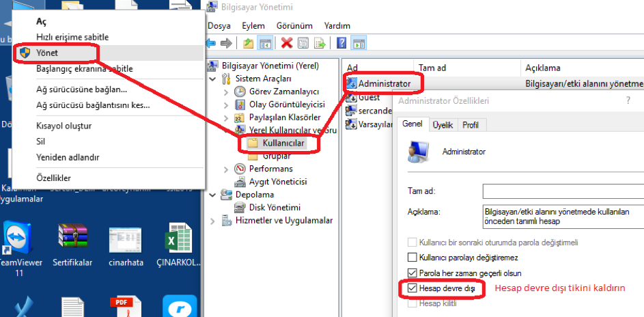Viewport: 644px width, 317px height.
Task: Click the Back arrow in Bilgisayar Yönetimi toolbar
Action: pos(211,43)
